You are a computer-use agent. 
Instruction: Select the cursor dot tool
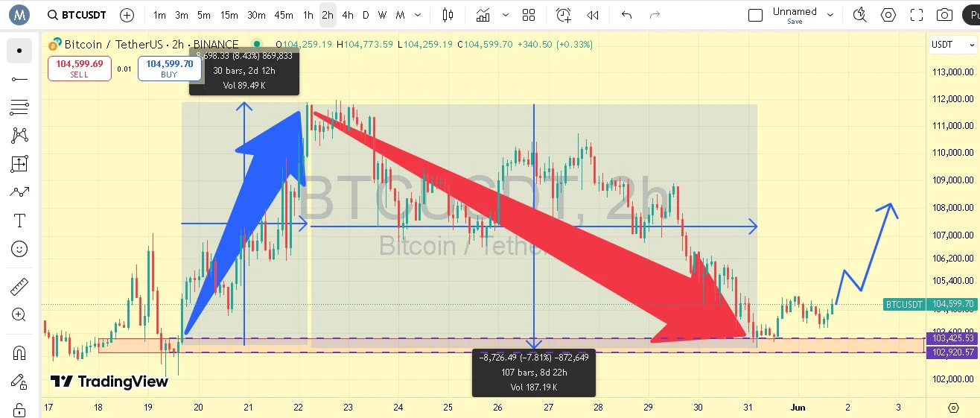pos(19,51)
